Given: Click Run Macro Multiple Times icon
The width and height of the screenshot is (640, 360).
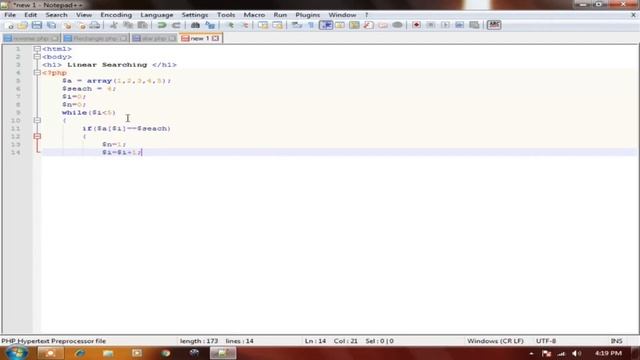Looking at the screenshot, I should pos(460,25).
